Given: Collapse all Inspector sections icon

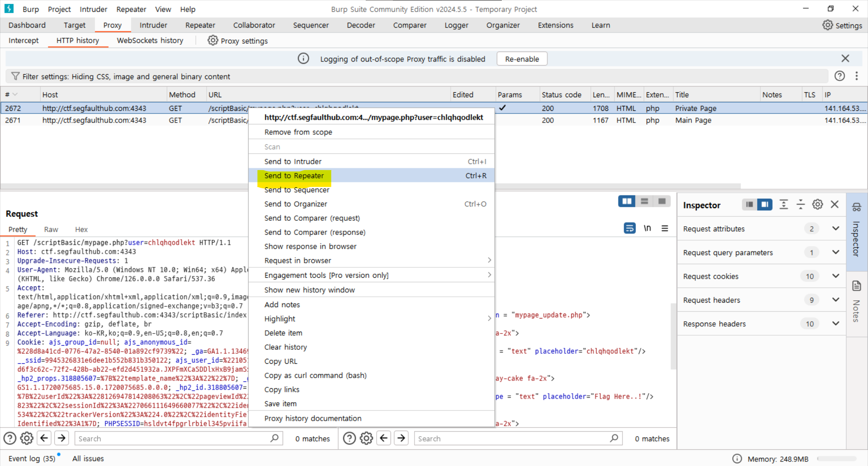Looking at the screenshot, I should click(800, 204).
